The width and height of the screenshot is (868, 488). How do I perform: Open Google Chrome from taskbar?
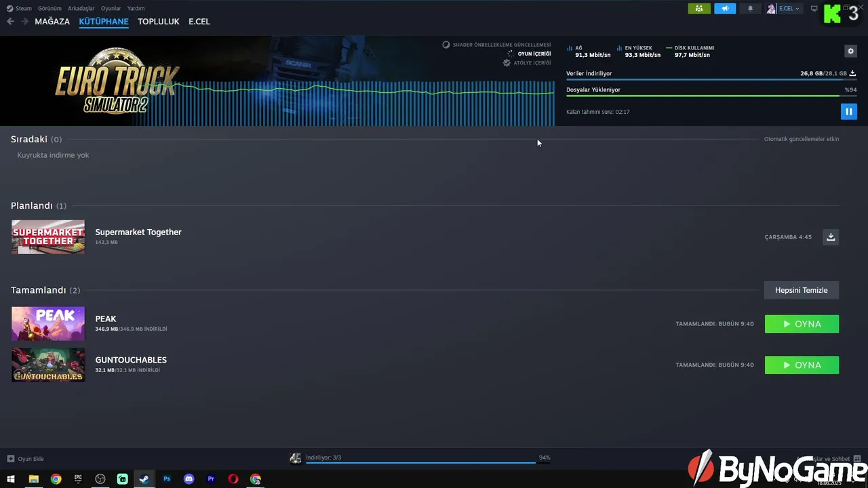point(56,479)
